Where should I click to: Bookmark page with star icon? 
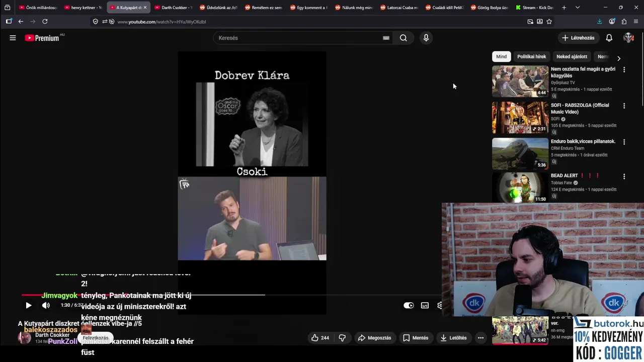point(549,22)
